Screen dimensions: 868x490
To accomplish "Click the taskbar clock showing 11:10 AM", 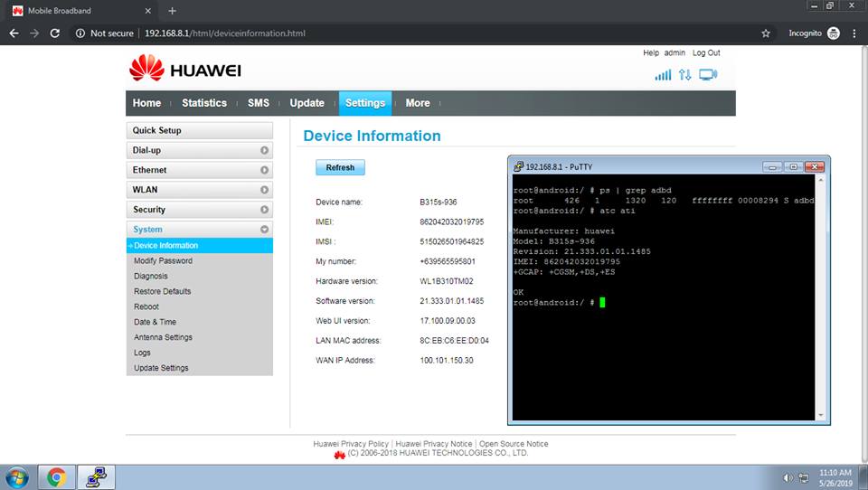I will 835,473.
